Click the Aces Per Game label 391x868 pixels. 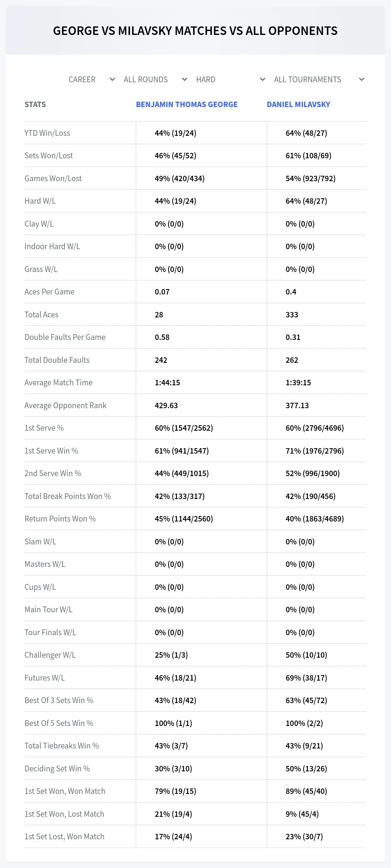click(x=49, y=292)
